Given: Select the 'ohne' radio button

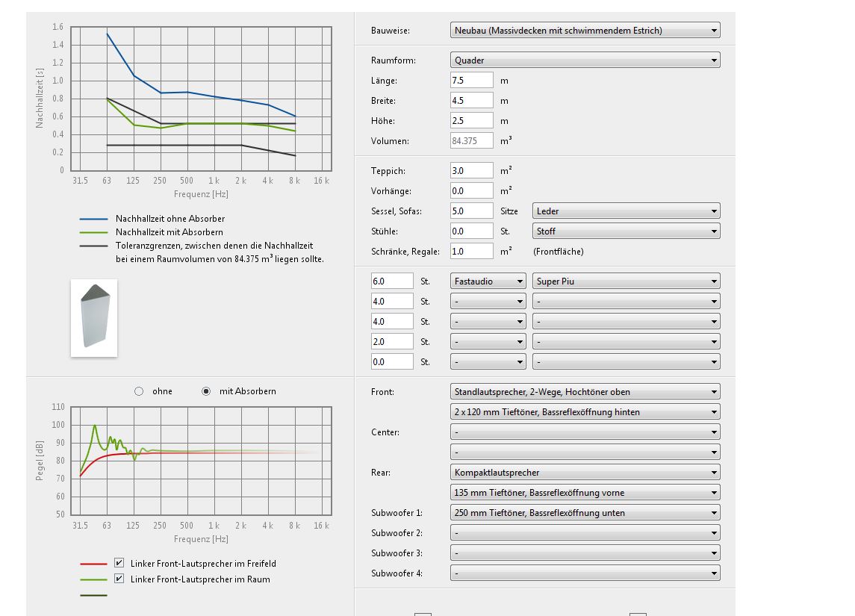Looking at the screenshot, I should point(139,391).
